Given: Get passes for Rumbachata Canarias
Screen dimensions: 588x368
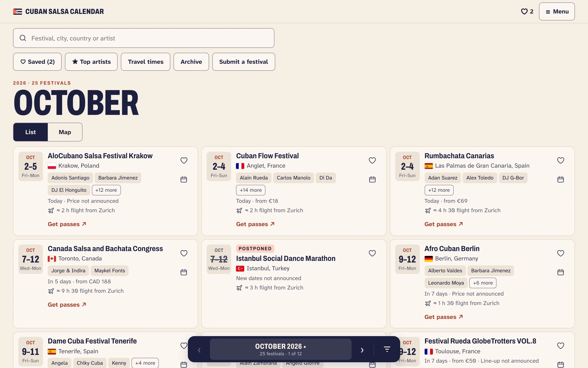Looking at the screenshot, I should point(443,224).
